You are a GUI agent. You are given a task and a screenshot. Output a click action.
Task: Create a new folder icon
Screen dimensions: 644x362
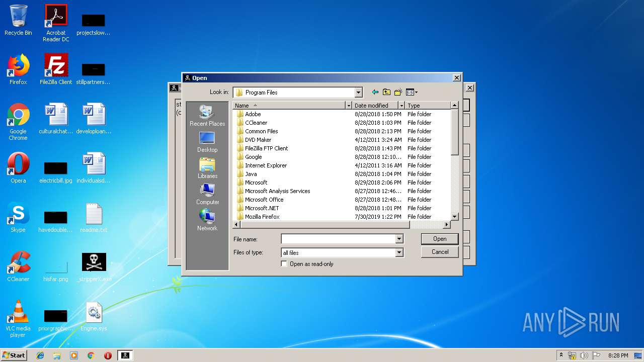click(398, 93)
